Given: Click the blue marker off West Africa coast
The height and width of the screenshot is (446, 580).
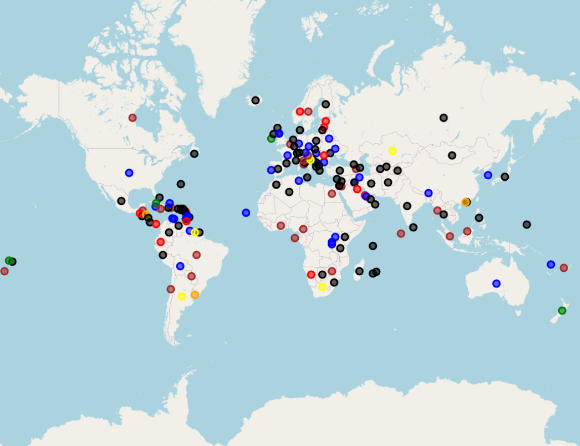Looking at the screenshot, I should pos(246,213).
